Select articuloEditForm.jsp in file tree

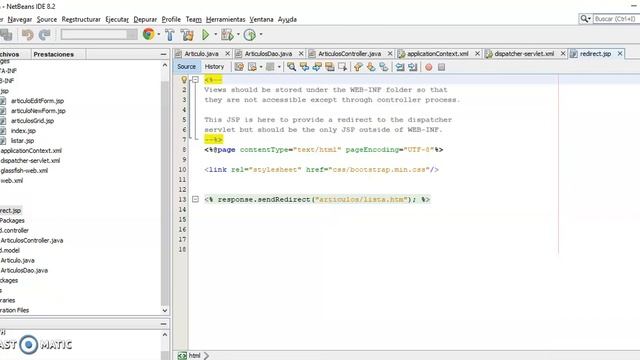click(x=37, y=101)
